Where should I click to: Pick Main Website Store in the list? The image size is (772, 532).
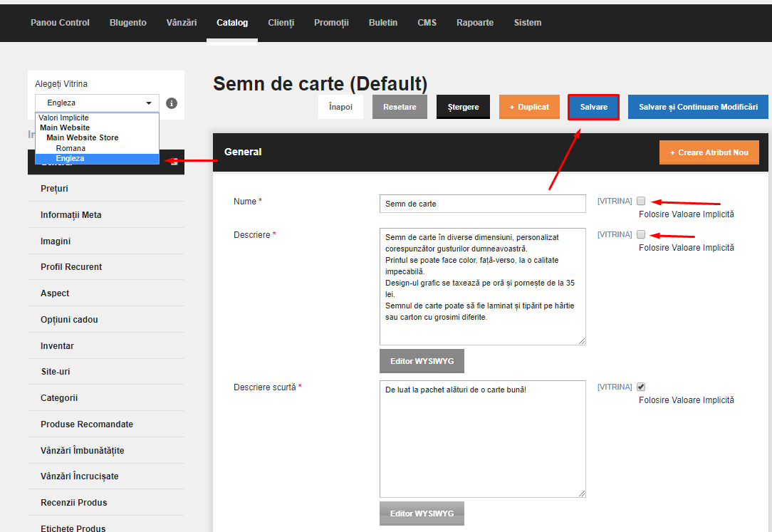tap(97, 137)
